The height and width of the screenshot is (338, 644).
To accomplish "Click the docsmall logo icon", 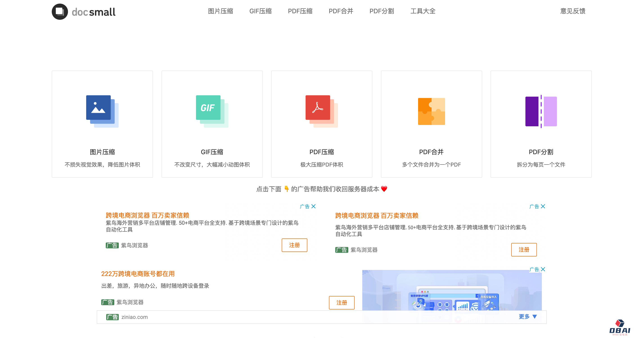I will point(60,11).
